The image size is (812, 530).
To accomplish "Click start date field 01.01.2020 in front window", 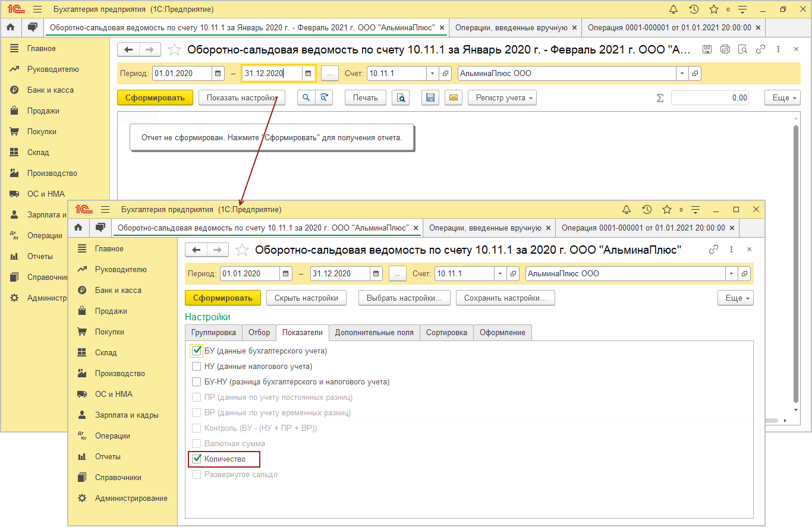I will [x=250, y=274].
